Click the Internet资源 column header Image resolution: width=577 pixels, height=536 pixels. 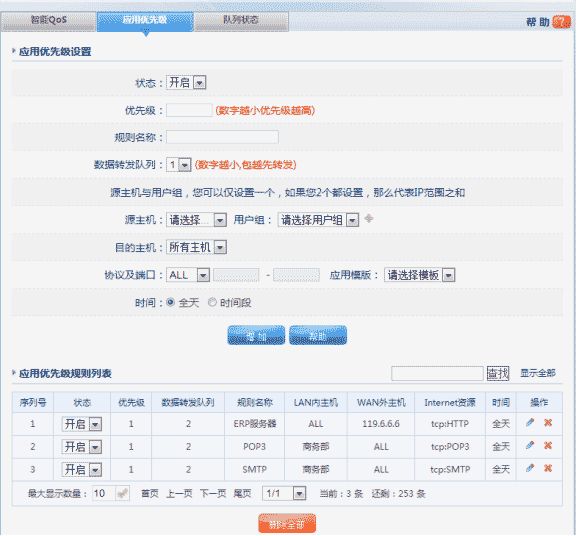pyautogui.click(x=450, y=402)
